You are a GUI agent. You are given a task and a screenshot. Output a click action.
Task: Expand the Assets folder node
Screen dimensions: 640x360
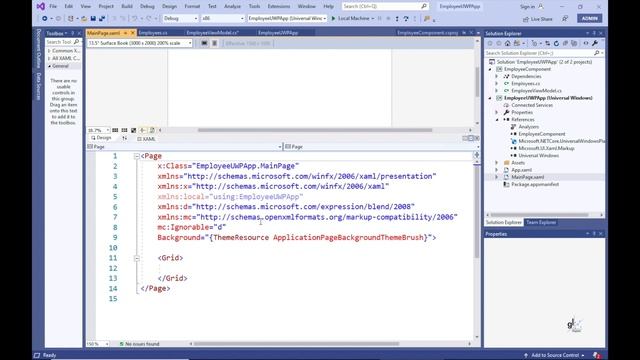click(497, 163)
